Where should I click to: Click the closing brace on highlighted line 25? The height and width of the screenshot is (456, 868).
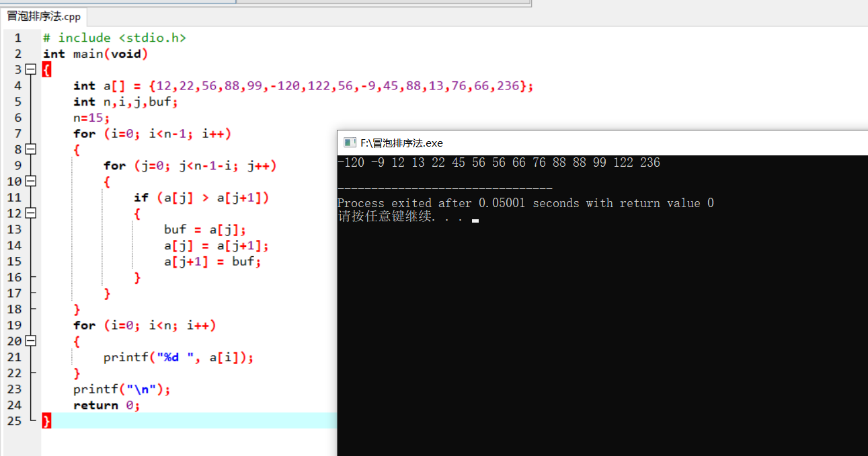coord(46,421)
